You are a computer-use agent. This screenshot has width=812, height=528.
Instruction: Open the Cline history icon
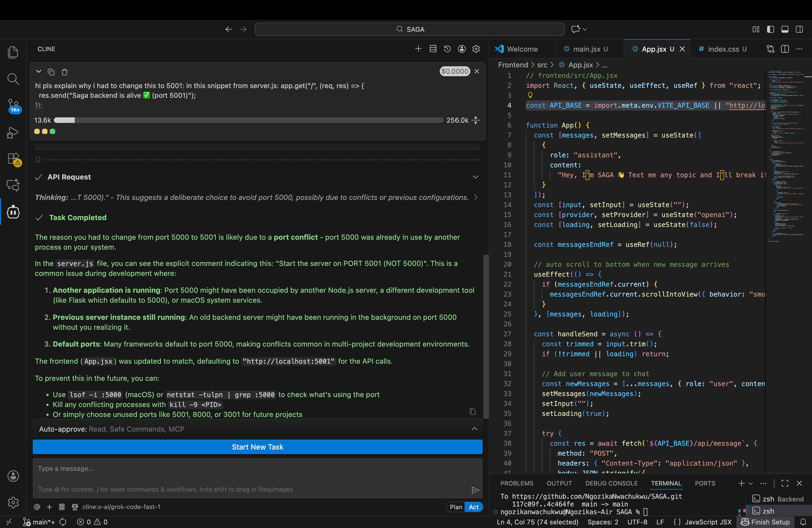447,49
